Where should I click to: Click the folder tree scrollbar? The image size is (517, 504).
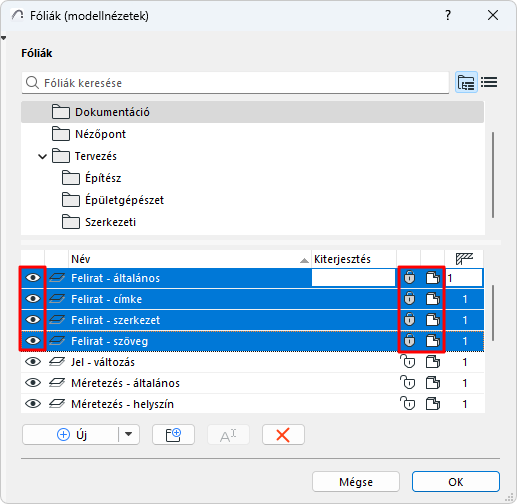493,175
